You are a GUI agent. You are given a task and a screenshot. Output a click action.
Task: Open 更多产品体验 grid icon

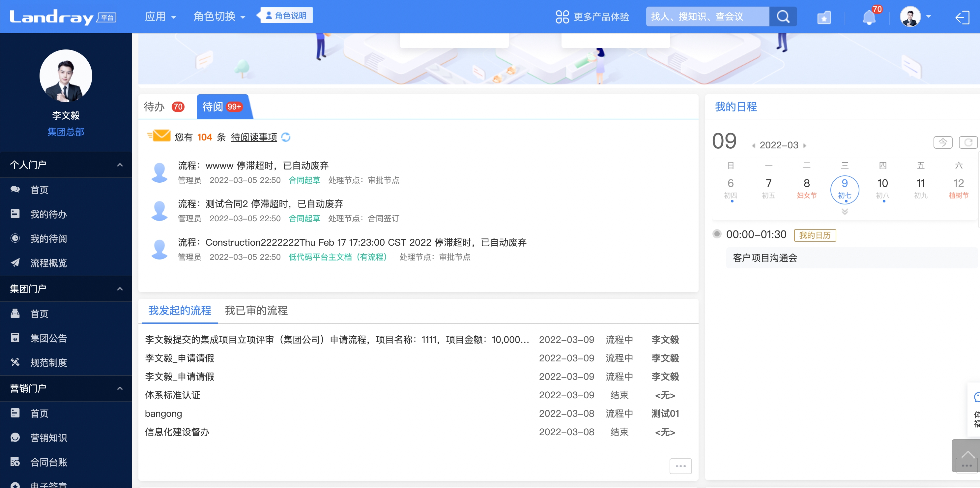pyautogui.click(x=562, y=17)
